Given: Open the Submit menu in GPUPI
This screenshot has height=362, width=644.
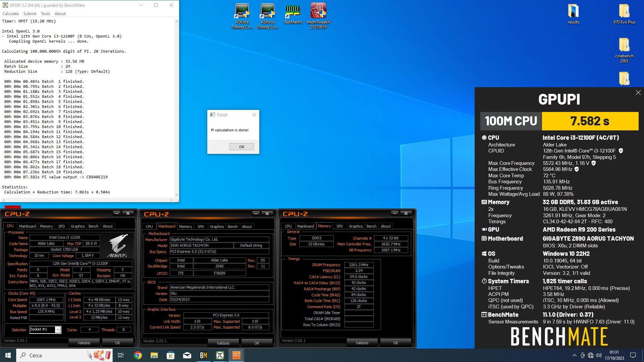Looking at the screenshot, I should click(30, 14).
